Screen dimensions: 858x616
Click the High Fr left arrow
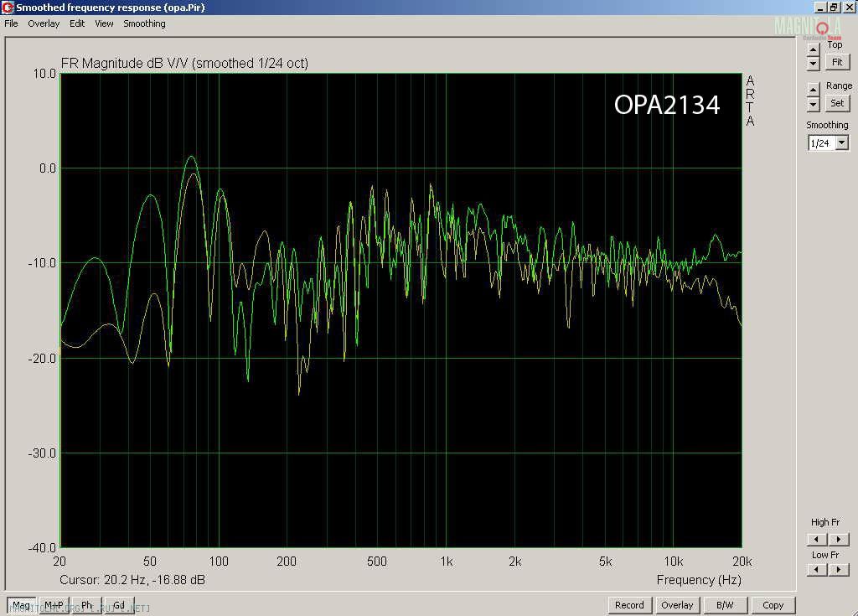tap(817, 540)
